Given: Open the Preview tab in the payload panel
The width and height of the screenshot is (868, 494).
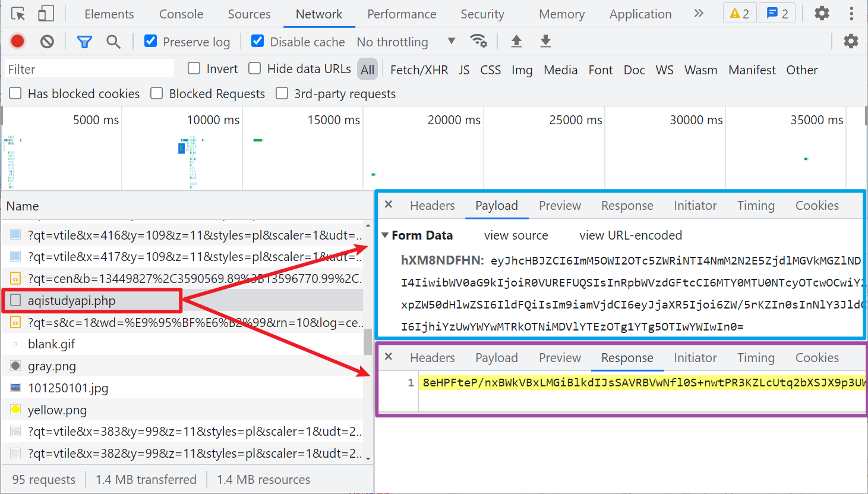Looking at the screenshot, I should point(560,206).
